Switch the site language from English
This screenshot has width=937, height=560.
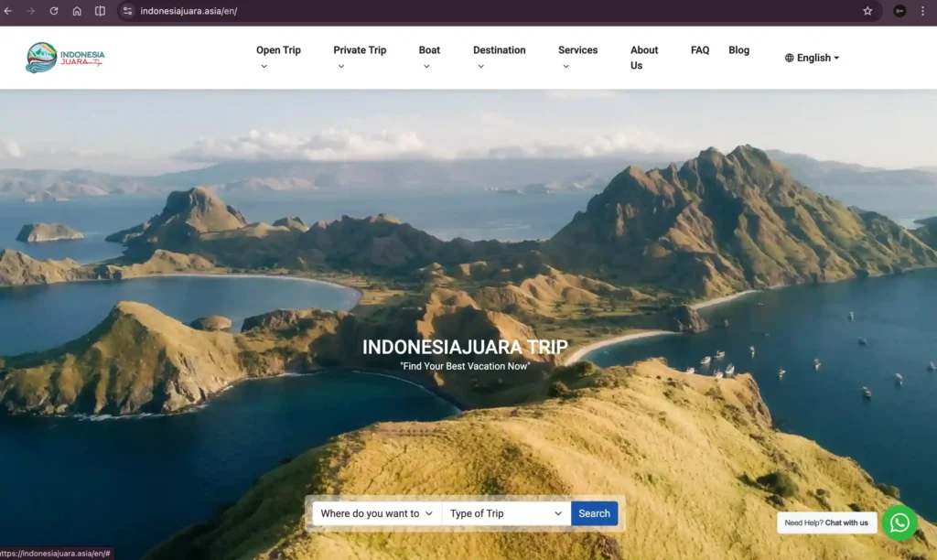tap(811, 57)
